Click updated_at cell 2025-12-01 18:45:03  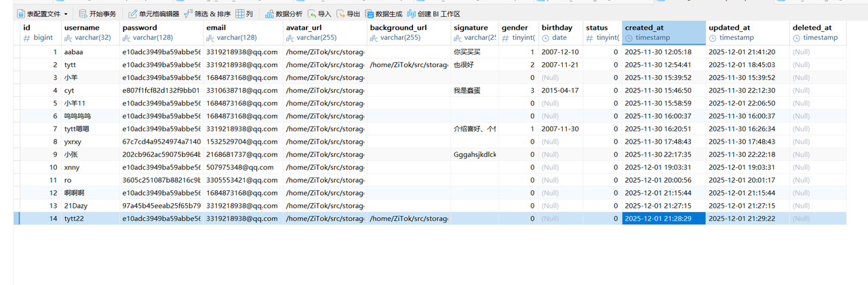click(x=747, y=65)
